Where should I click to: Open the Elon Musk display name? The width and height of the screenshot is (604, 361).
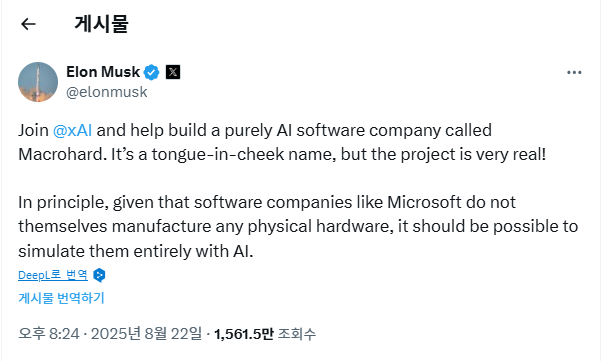click(103, 72)
